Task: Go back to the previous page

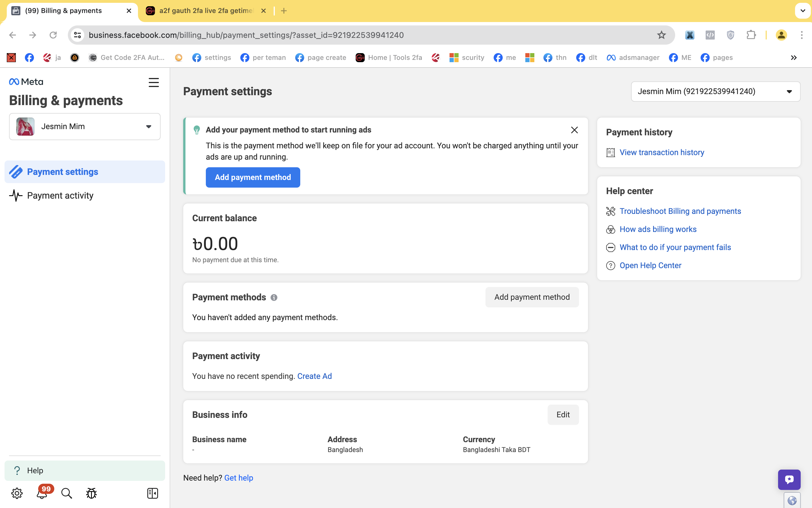Action: (12, 35)
